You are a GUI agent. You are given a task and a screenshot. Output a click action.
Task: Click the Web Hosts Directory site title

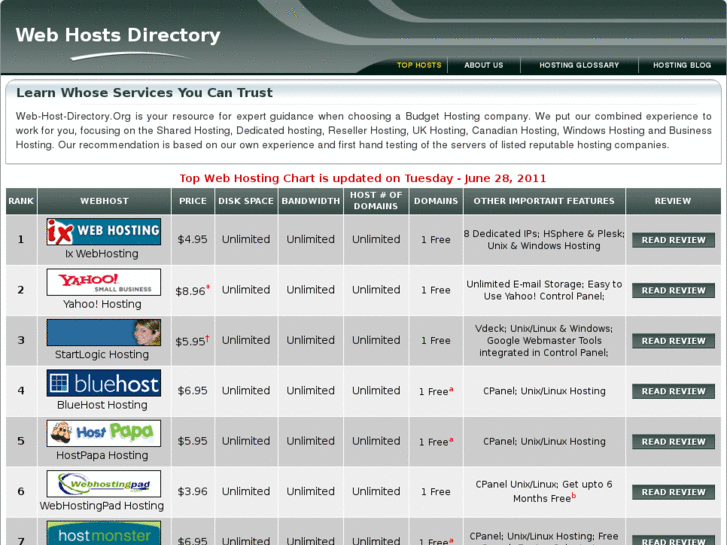point(118,35)
